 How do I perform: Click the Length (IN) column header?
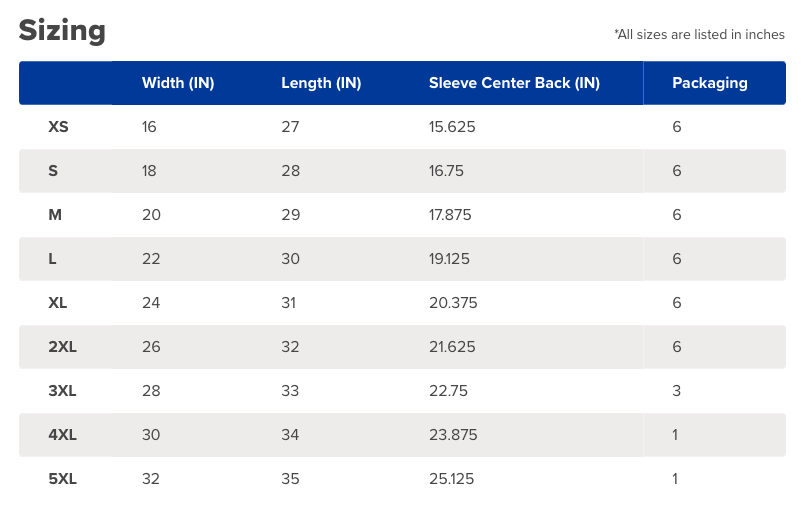321,83
